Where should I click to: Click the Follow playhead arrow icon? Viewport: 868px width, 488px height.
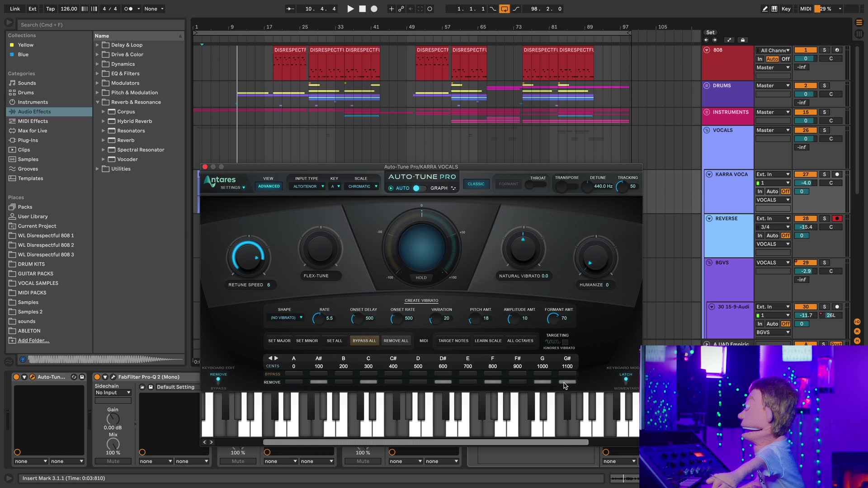click(290, 8)
